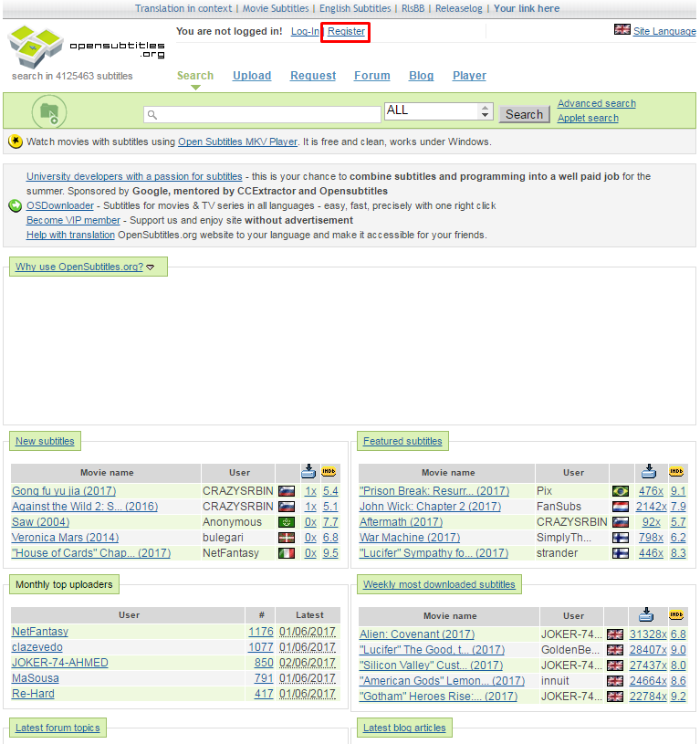Select the Search tab

point(195,76)
